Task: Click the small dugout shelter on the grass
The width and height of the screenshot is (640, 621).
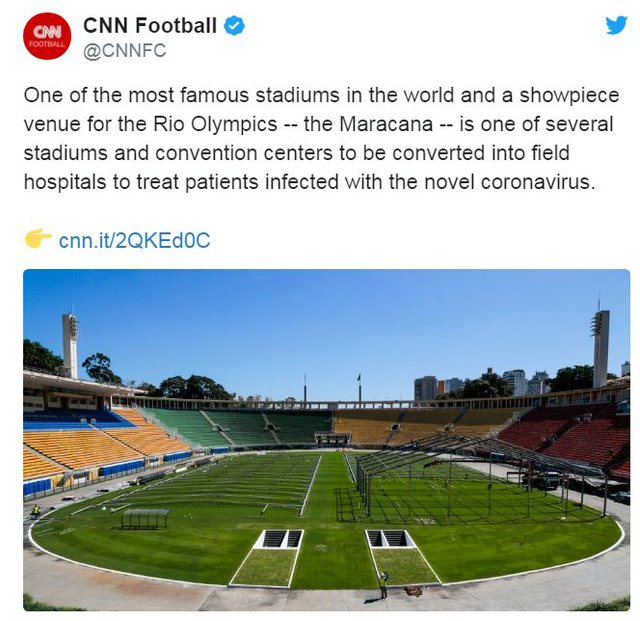Action: (145, 518)
